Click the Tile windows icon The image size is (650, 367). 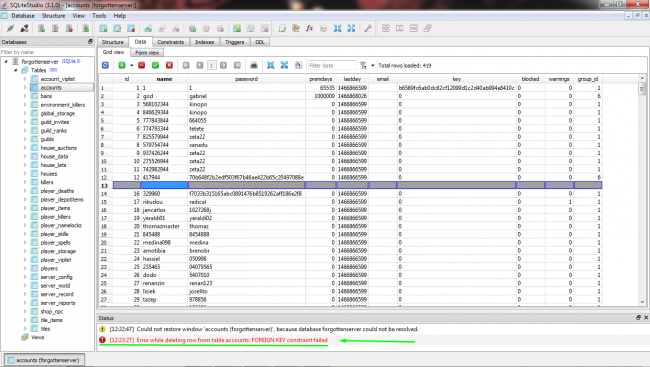pyautogui.click(x=386, y=28)
